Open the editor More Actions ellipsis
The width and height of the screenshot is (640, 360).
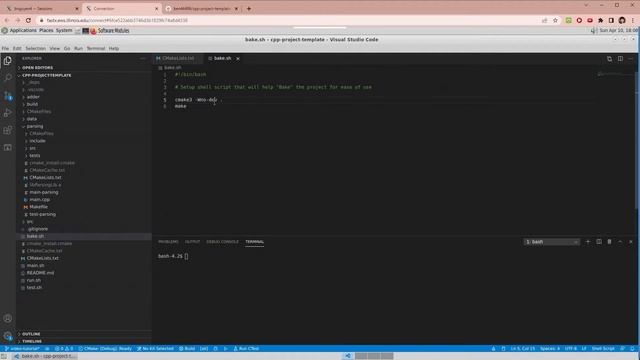coord(631,59)
